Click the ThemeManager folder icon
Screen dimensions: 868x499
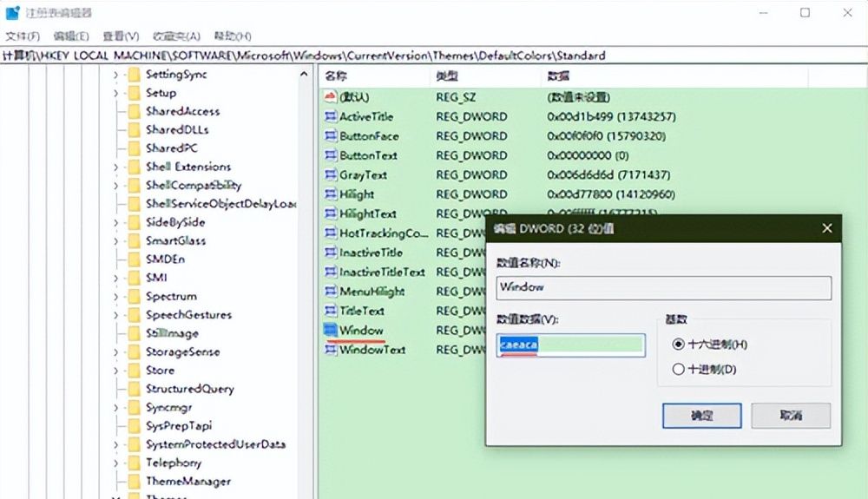[134, 482]
